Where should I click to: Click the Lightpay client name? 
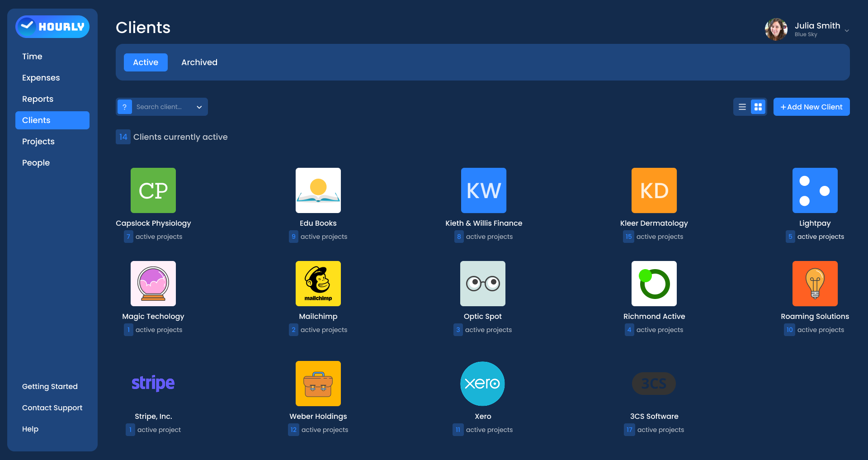[x=815, y=223]
